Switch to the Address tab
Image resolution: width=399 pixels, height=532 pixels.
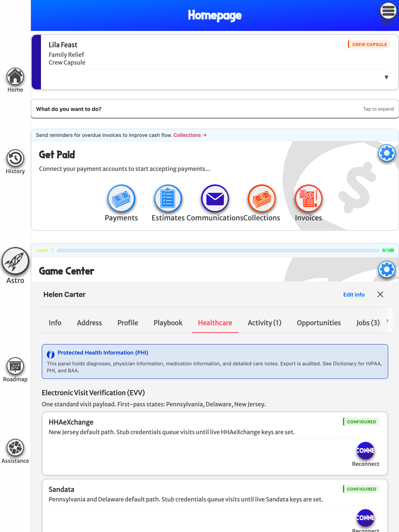(89, 322)
